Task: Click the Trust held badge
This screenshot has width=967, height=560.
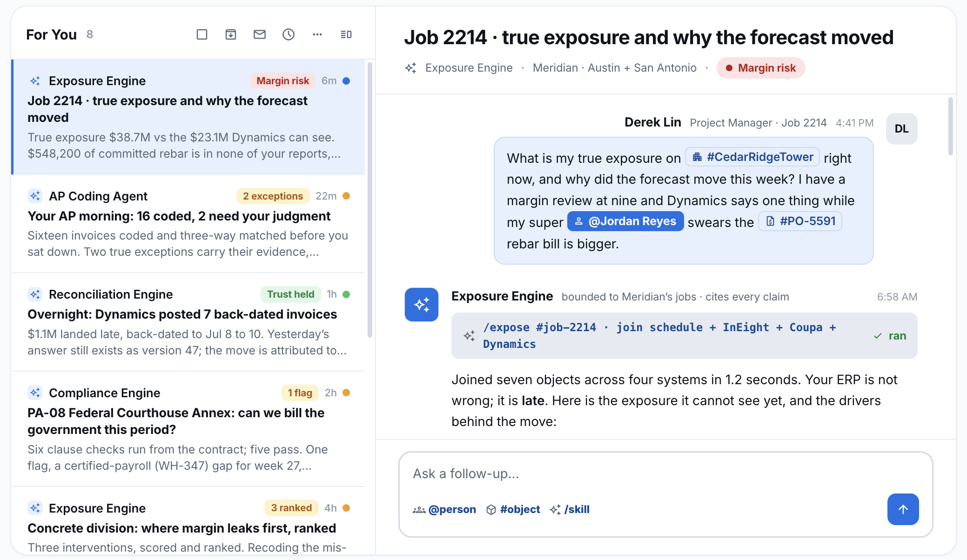Action: click(x=290, y=294)
